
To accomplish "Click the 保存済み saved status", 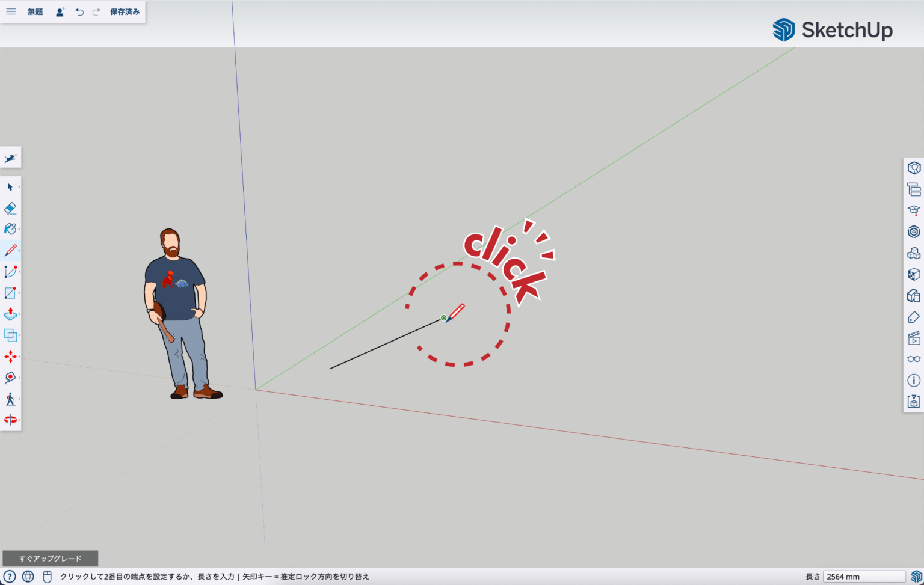I will (125, 12).
